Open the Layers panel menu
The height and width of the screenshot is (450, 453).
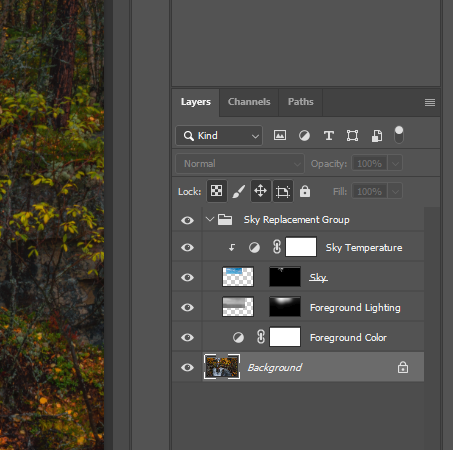pos(430,102)
